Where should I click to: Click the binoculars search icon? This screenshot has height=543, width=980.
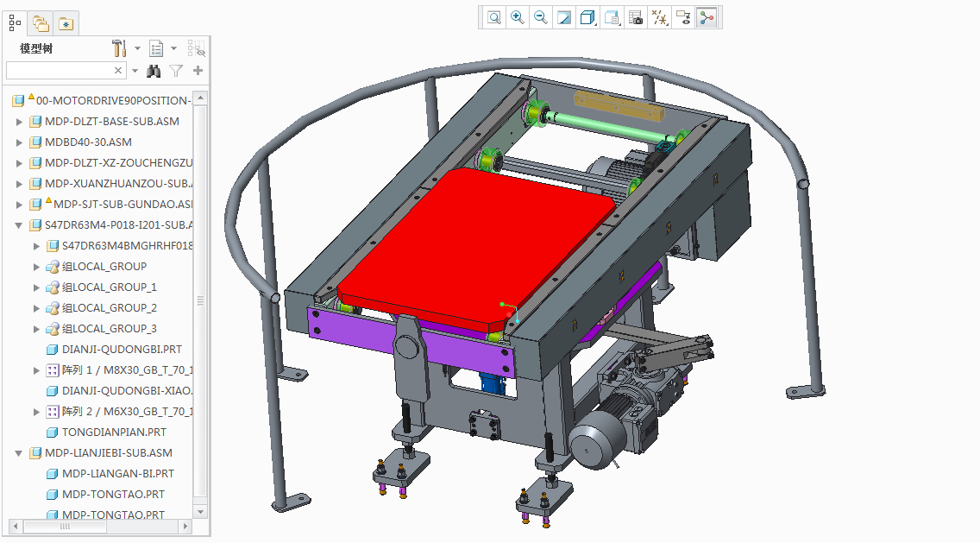click(x=154, y=70)
